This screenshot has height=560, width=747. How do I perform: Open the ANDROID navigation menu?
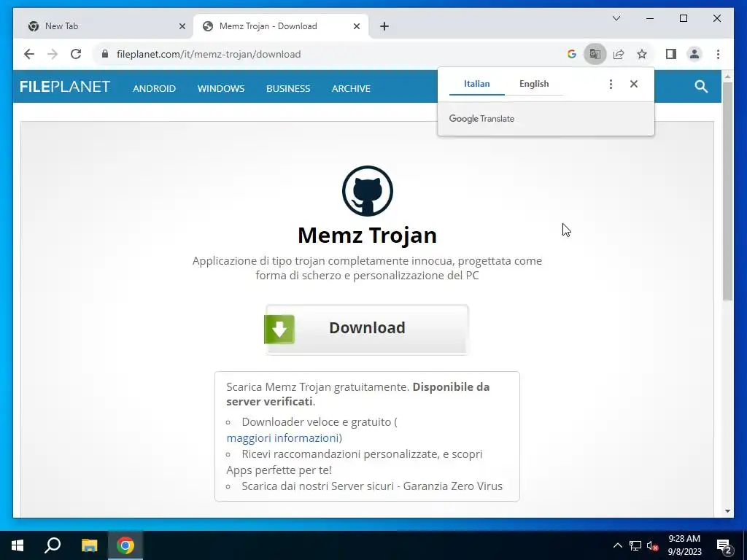(x=155, y=88)
